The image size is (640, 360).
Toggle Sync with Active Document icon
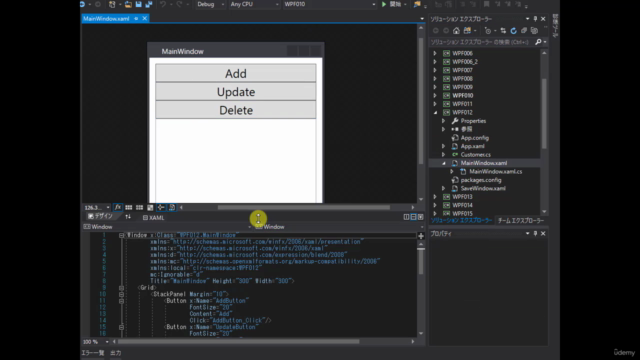(x=503, y=31)
